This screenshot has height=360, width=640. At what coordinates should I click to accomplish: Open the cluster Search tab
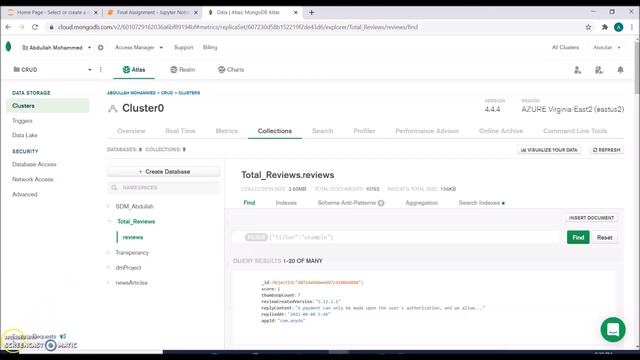point(322,131)
